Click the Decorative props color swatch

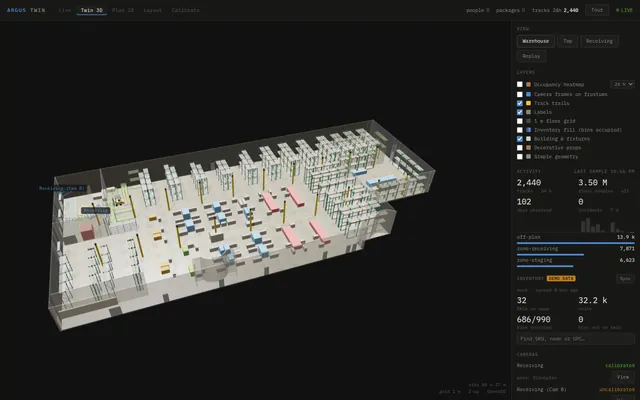[529, 148]
